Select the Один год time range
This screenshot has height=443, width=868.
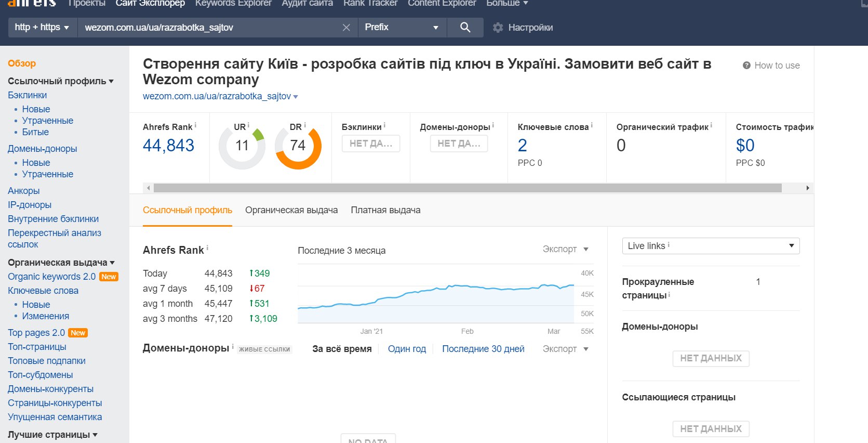pos(407,349)
